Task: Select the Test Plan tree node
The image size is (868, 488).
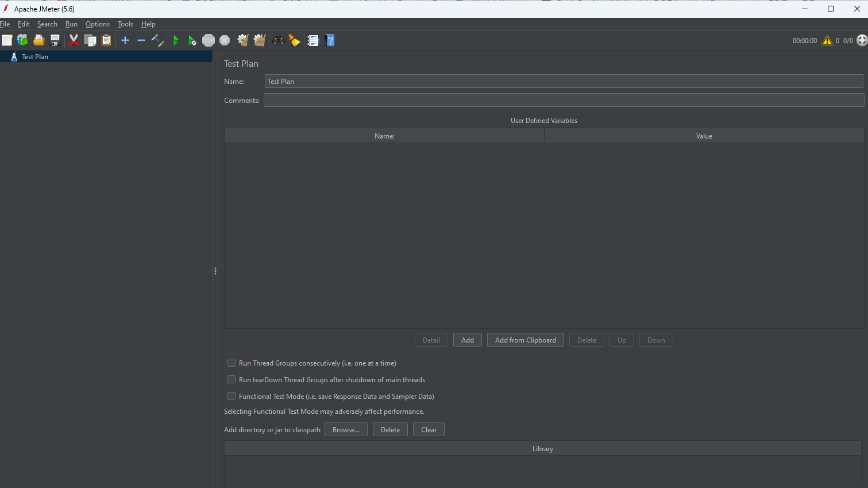Action: 106,56
